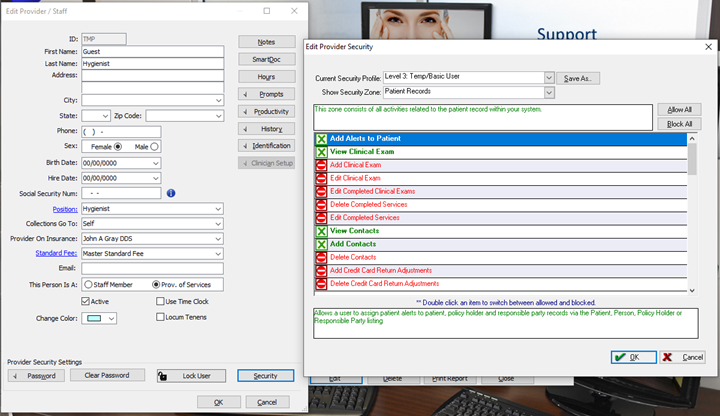This screenshot has width=720, height=416.
Task: Open the Productivity menu button
Action: pos(266,112)
